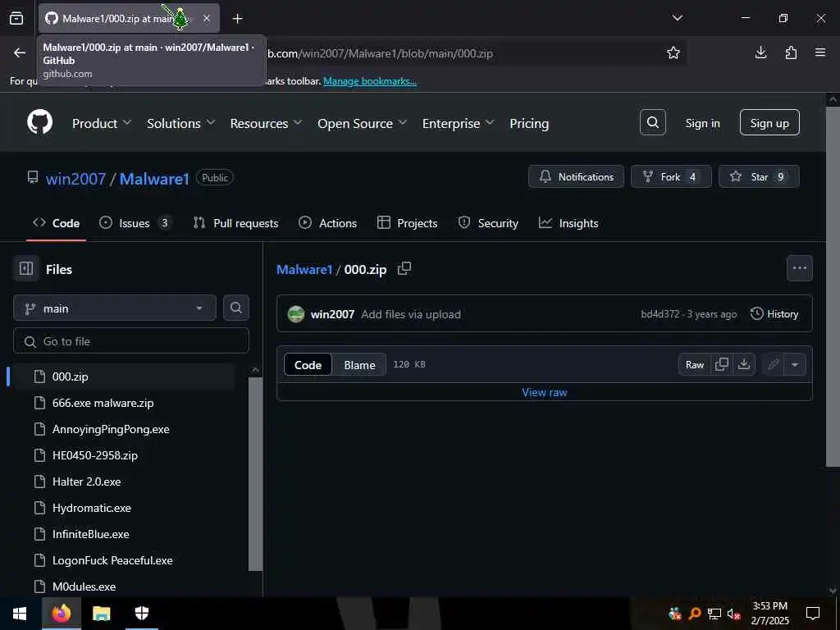Open the Insights tab

pyautogui.click(x=568, y=223)
